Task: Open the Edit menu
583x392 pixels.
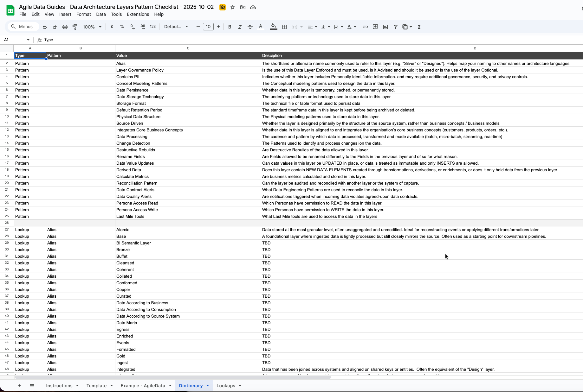Action: click(x=36, y=14)
